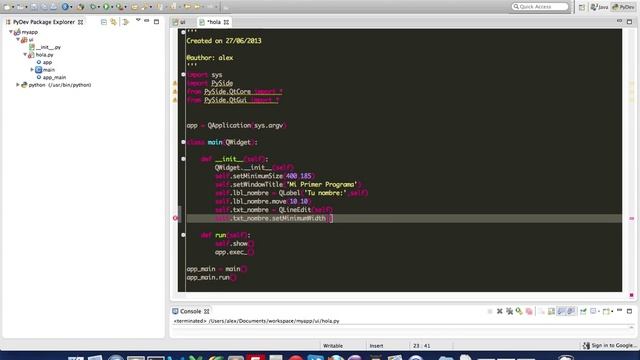
Task: Switch to the Java perspective
Action: pos(599,7)
